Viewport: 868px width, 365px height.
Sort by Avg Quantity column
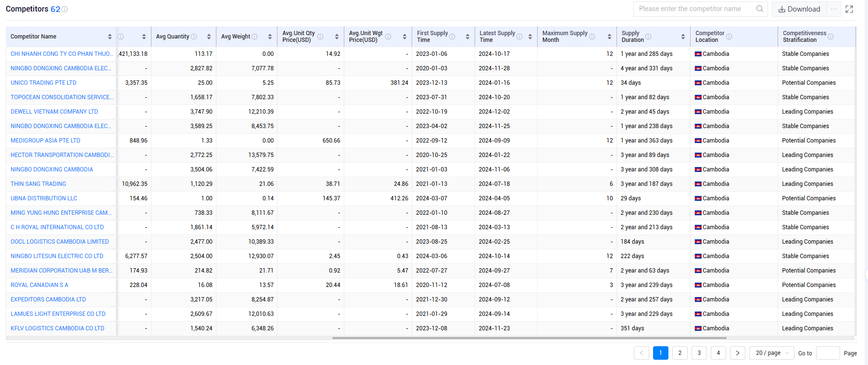tap(209, 37)
